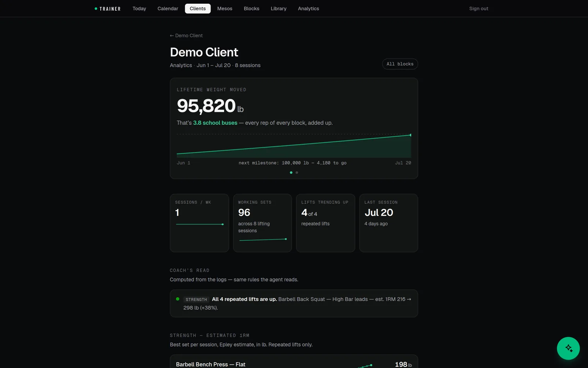Click the Jun 1 chart axis label
588x368 pixels.
[x=183, y=163]
